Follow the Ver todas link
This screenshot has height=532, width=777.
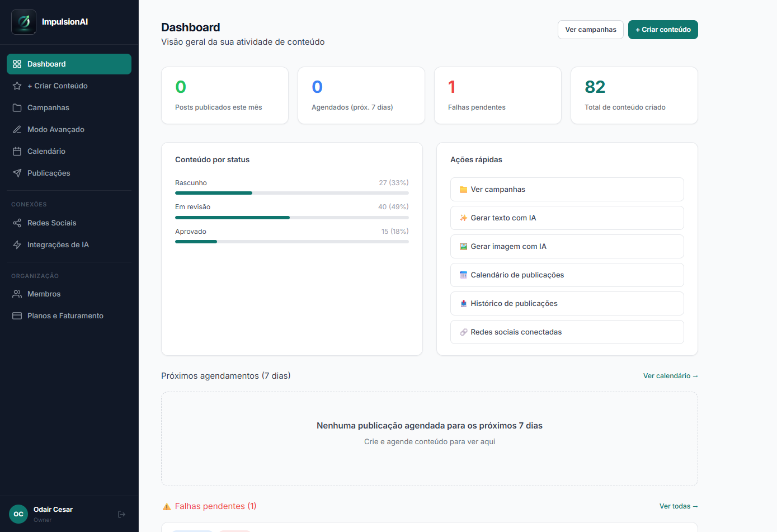click(x=679, y=506)
